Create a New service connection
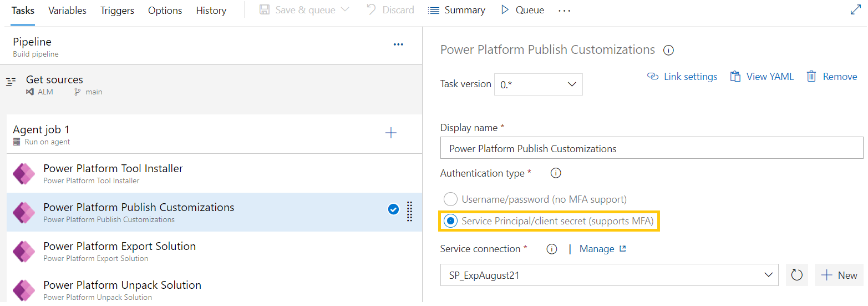The height and width of the screenshot is (306, 868). tap(839, 275)
